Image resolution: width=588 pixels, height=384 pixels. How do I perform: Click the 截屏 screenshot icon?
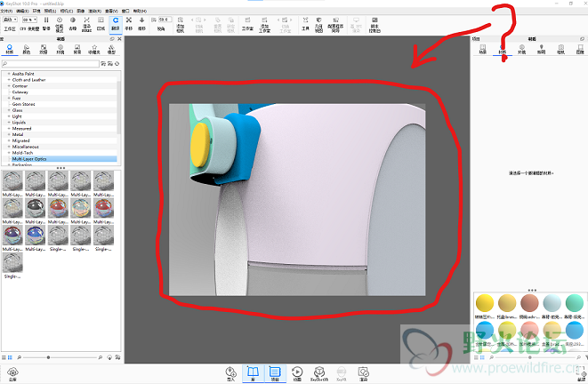(x=582, y=373)
